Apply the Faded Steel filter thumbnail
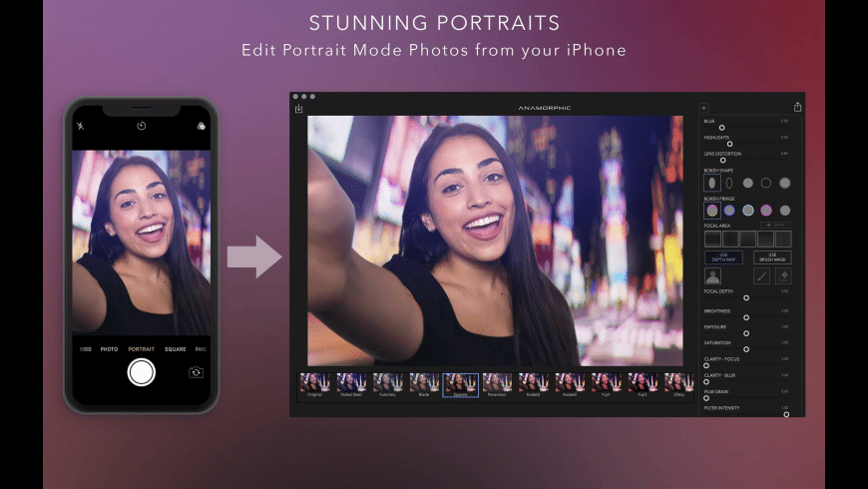Viewport: 868px width, 489px height. [351, 383]
